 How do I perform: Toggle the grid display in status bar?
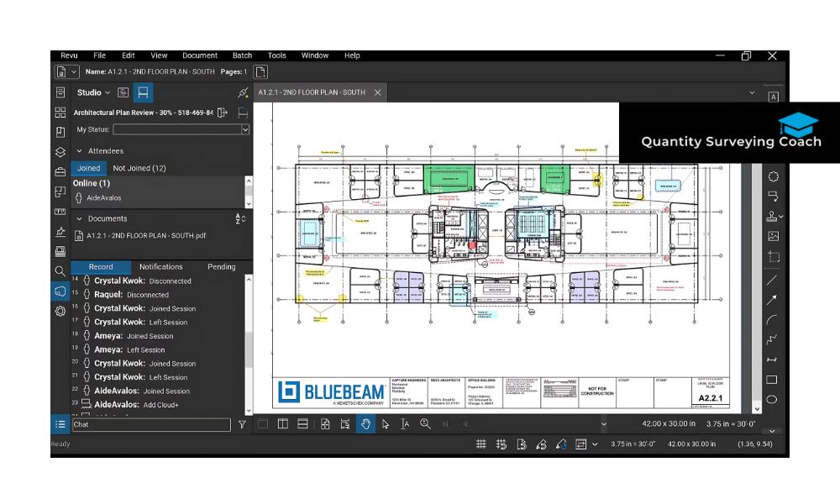481,444
